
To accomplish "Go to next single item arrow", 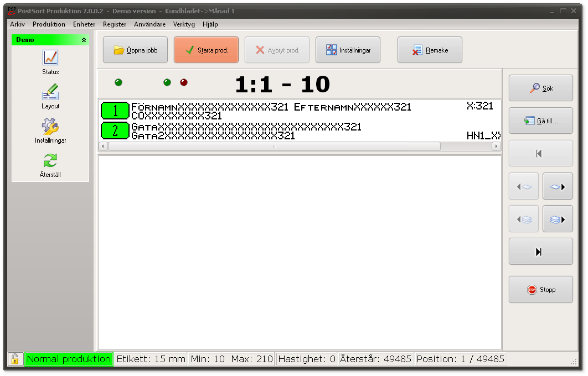I will (557, 187).
